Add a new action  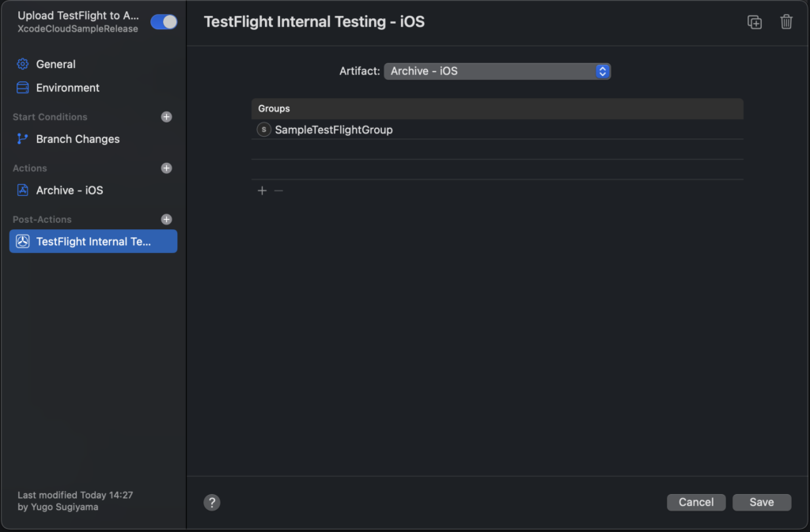click(x=166, y=168)
